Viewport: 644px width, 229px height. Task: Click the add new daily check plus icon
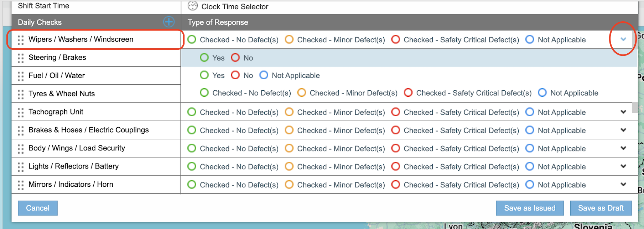[x=168, y=22]
